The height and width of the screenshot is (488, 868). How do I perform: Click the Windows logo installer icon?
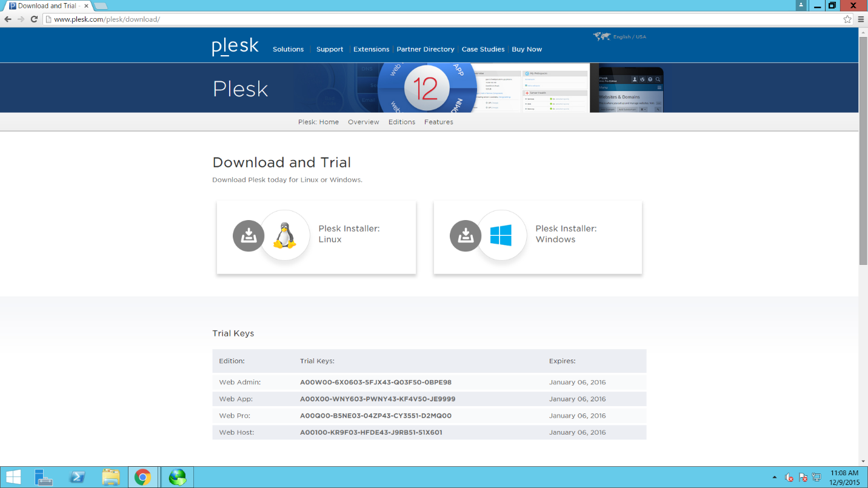[501, 235]
